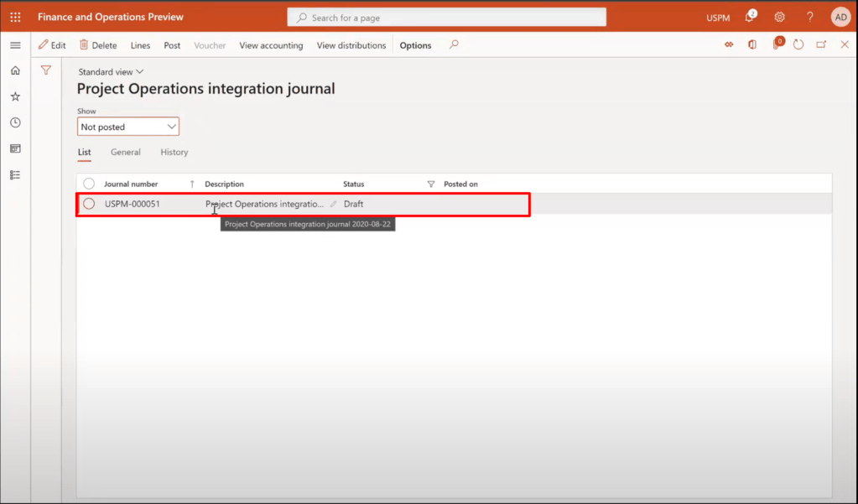858x504 pixels.
Task: Open the app launcher waffle icon
Action: [x=15, y=17]
